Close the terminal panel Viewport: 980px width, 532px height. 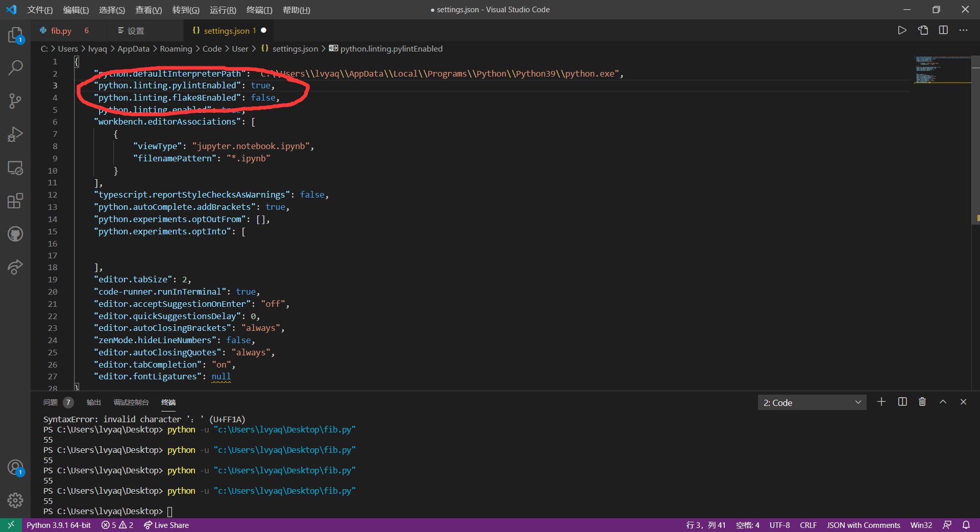(963, 402)
